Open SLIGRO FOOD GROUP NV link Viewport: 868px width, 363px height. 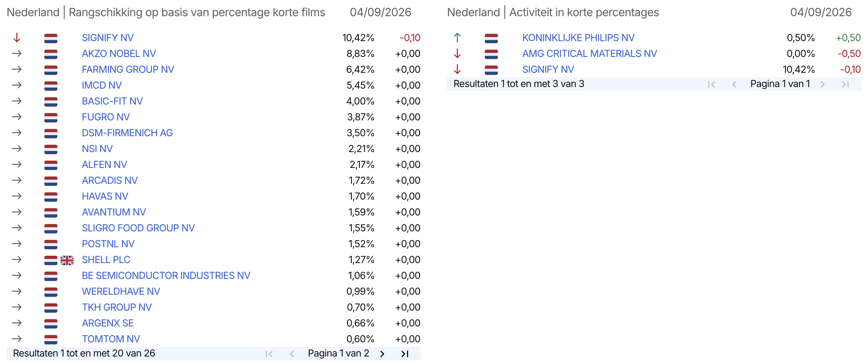pos(138,228)
